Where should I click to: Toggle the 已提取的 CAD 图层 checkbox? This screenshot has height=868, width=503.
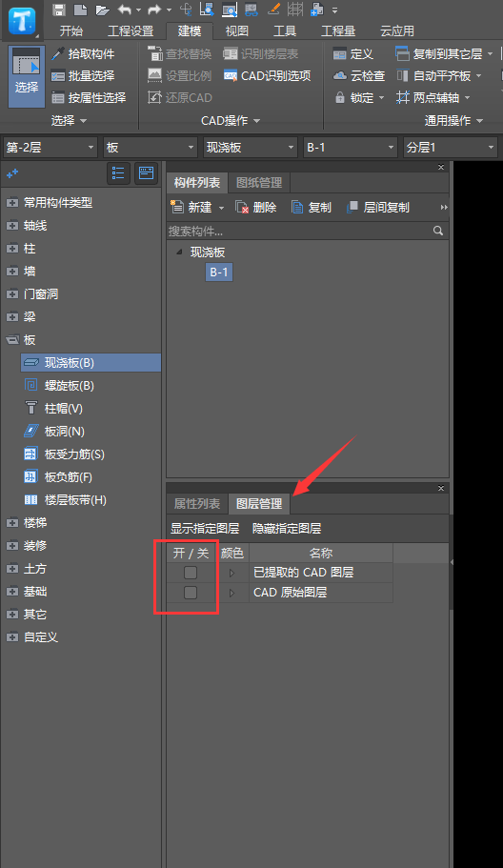(191, 573)
